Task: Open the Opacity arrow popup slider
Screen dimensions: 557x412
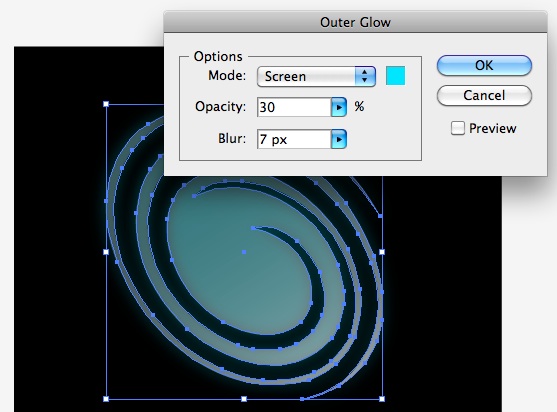Action: coord(339,107)
